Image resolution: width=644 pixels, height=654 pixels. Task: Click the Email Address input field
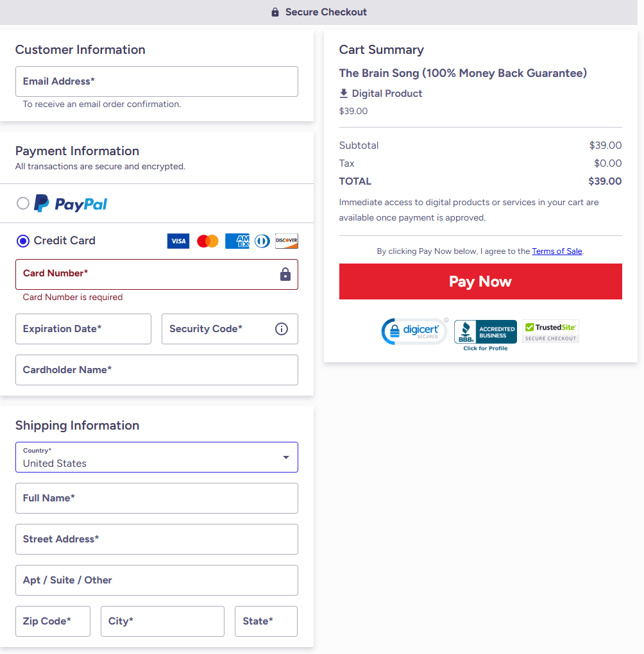(x=157, y=81)
